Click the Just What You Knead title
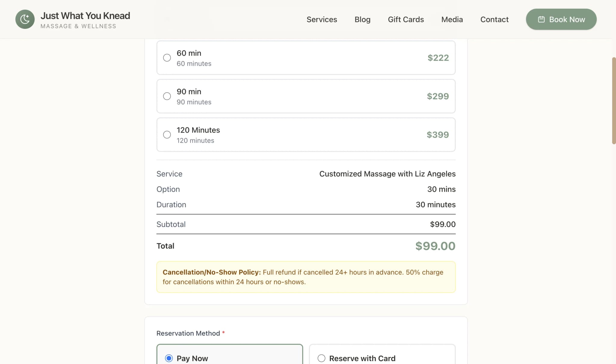Viewport: 616px width, 364px height. click(x=85, y=16)
